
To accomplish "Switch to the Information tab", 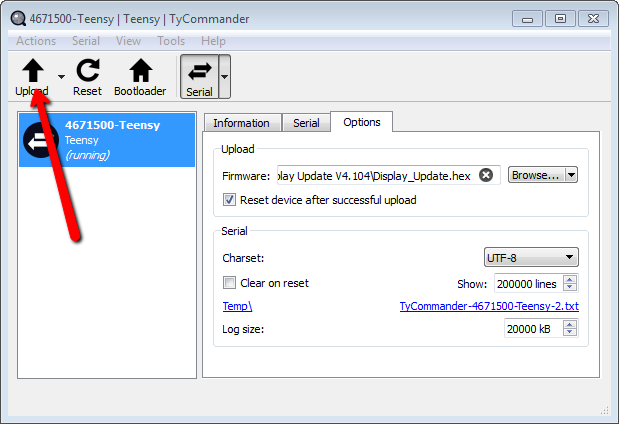I will point(241,123).
